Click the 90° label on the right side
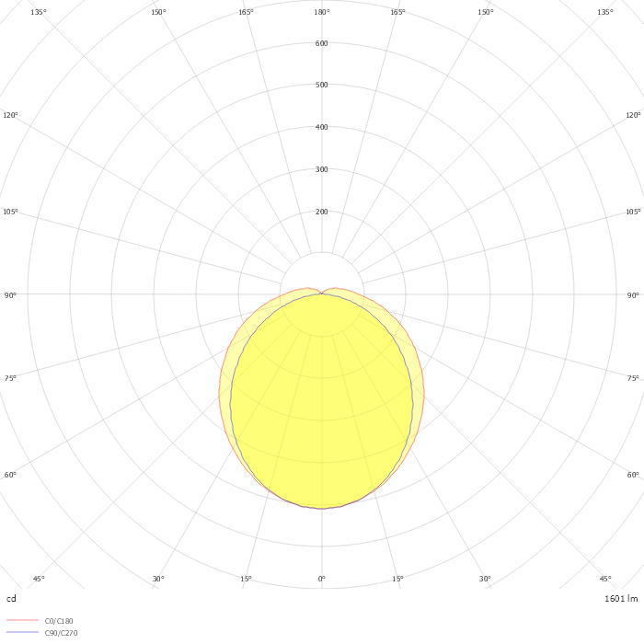 [633, 295]
